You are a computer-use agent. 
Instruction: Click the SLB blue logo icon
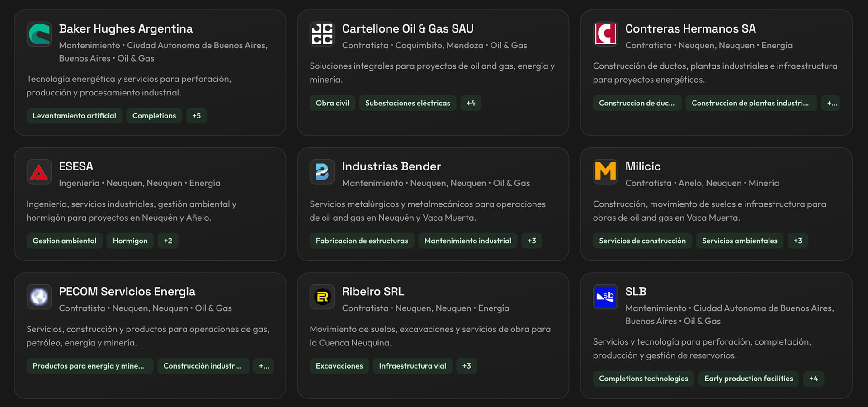click(x=605, y=297)
